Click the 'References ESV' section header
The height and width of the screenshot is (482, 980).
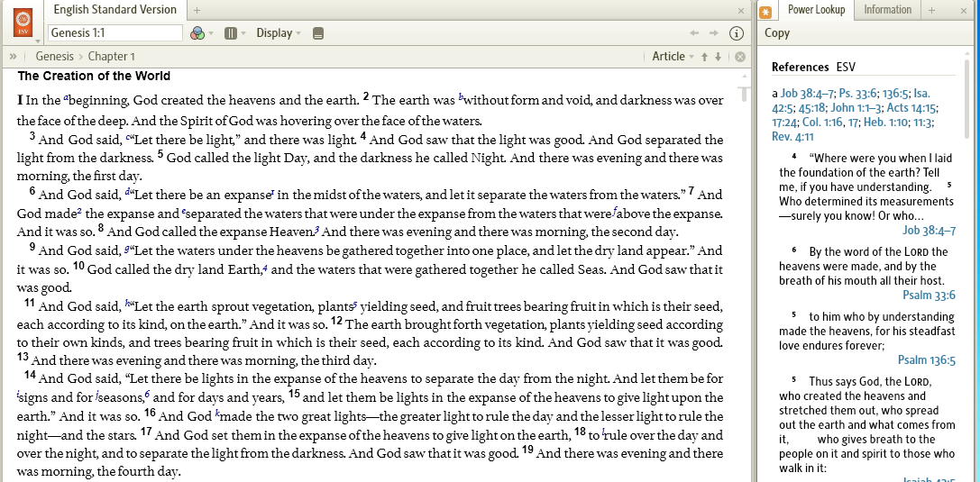(813, 68)
